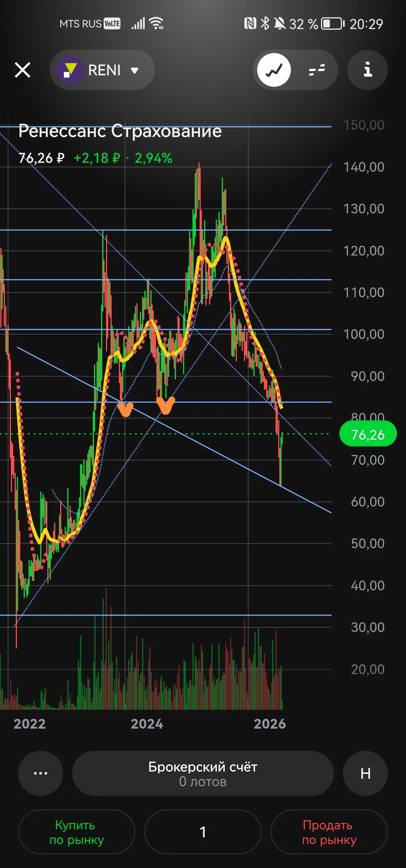Screen dimensions: 406x868
Task: Tap the 120,00 price axis label
Action: tap(364, 251)
